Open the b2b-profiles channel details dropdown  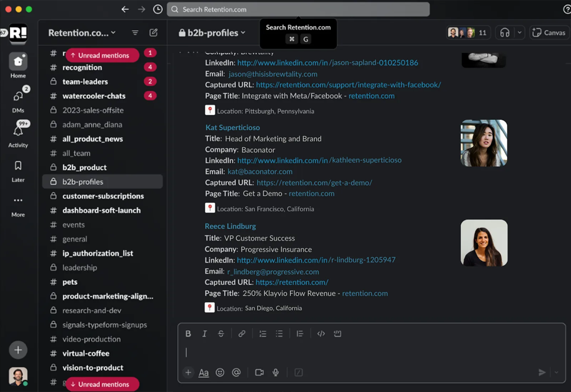[x=212, y=33]
